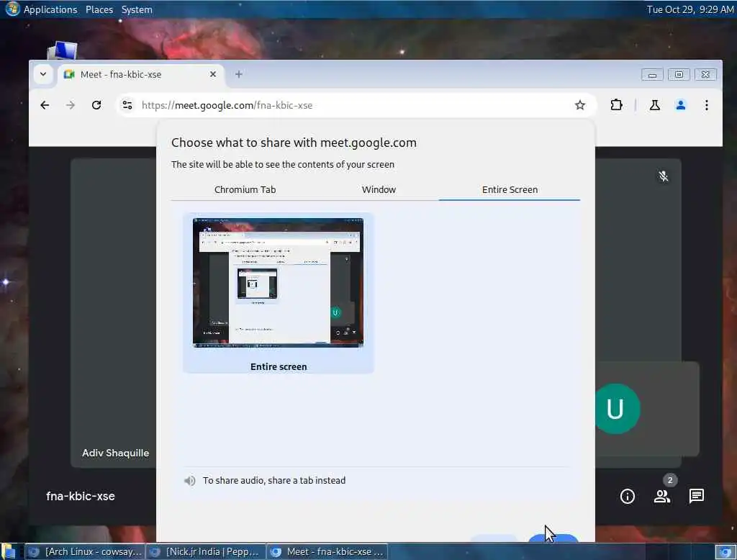This screenshot has width=737, height=560.
Task: Reload the Meet page
Action: pyautogui.click(x=96, y=105)
